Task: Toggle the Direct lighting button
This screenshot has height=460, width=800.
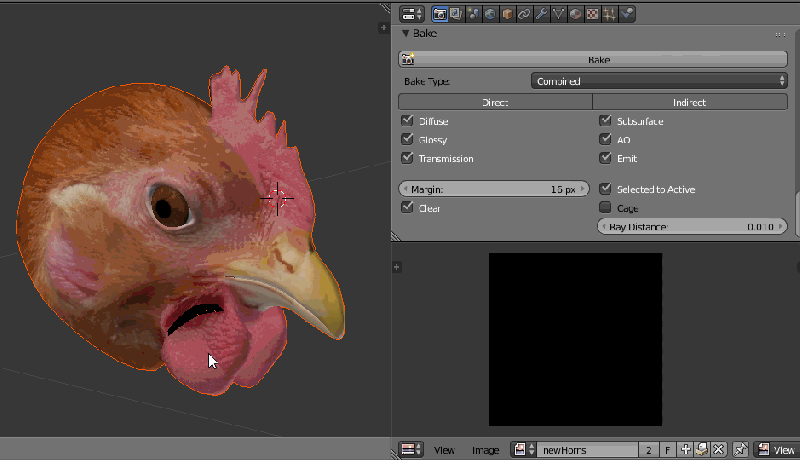Action: point(495,102)
